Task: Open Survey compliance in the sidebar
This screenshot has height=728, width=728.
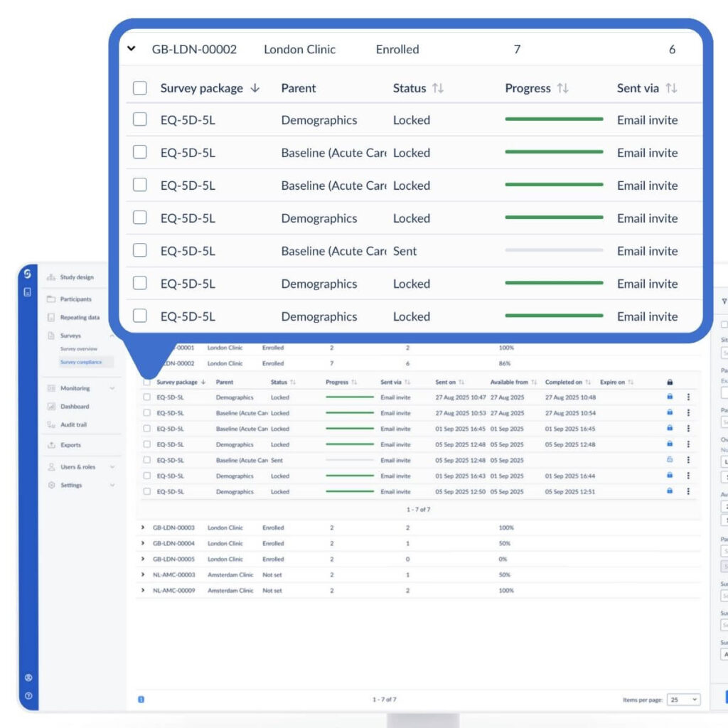Action: [x=81, y=362]
